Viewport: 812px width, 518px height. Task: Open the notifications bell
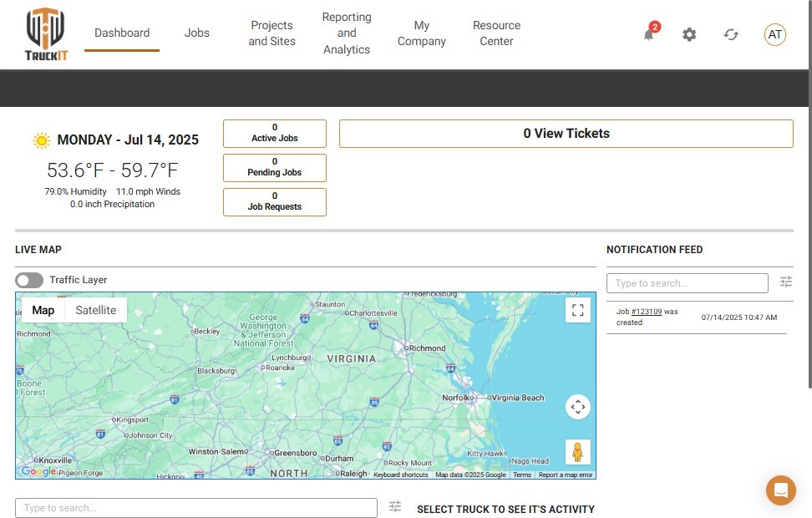[649, 34]
